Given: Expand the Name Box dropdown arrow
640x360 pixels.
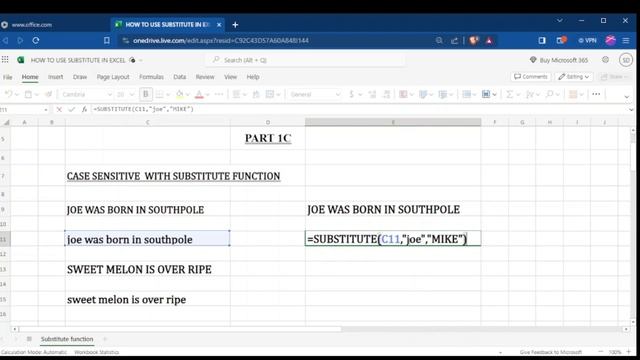Looking at the screenshot, I should tap(46, 110).
